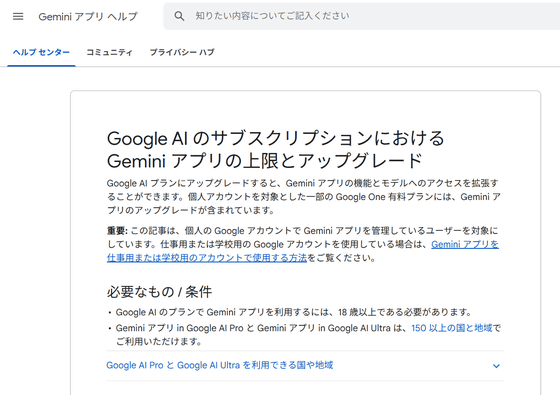The image size is (560, 395).
Task: Click the bold 重要 label
Action: pos(117,231)
